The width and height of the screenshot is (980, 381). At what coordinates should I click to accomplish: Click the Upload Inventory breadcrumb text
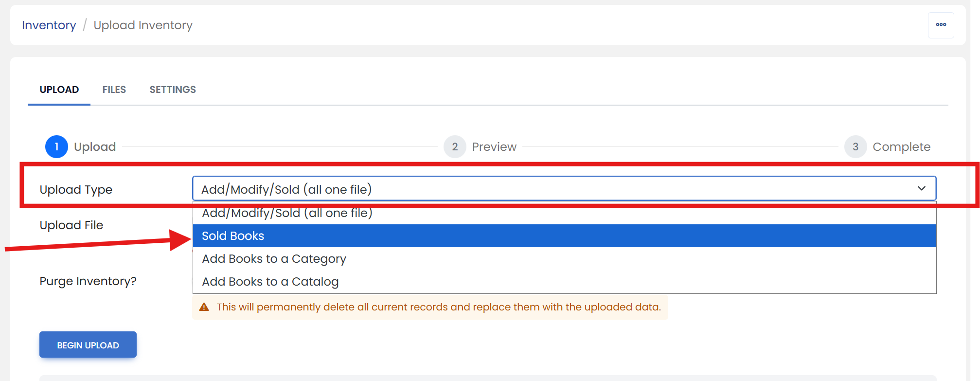coord(143,25)
